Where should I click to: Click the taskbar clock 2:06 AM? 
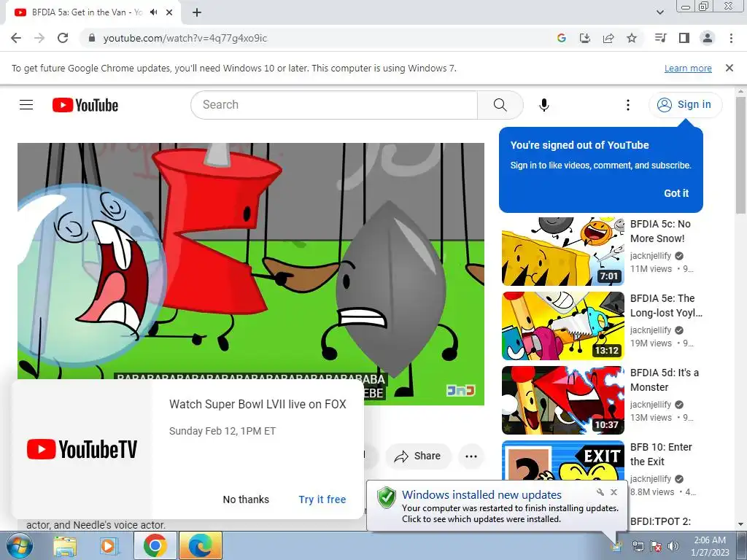point(710,546)
